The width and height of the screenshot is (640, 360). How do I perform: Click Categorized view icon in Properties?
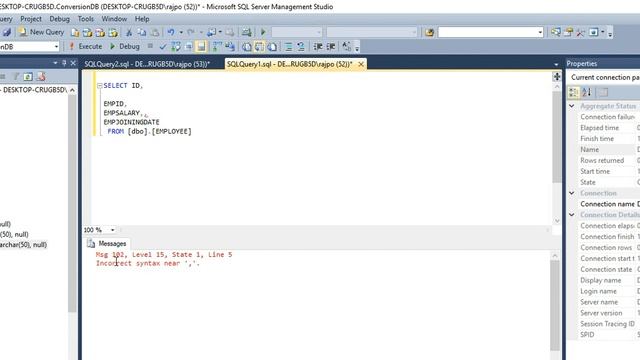[x=573, y=92]
